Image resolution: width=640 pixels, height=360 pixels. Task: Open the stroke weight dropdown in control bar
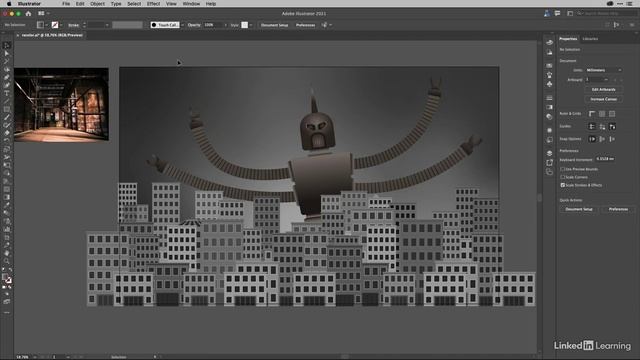[x=107, y=25]
